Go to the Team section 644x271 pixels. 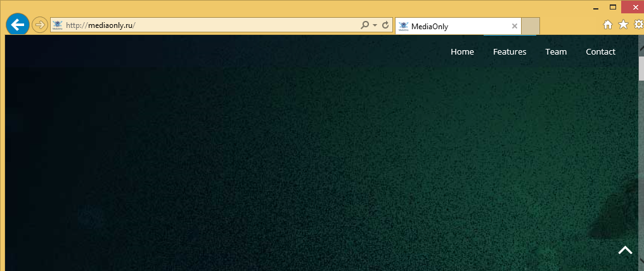coord(556,52)
